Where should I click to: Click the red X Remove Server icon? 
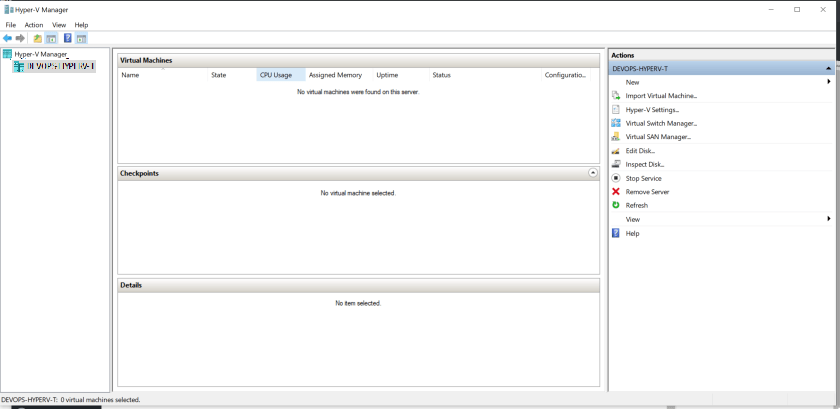click(x=616, y=191)
